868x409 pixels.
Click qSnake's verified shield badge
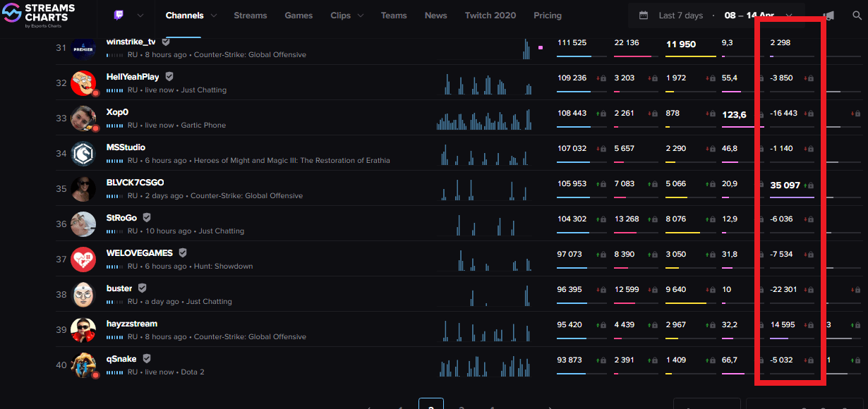tap(147, 358)
